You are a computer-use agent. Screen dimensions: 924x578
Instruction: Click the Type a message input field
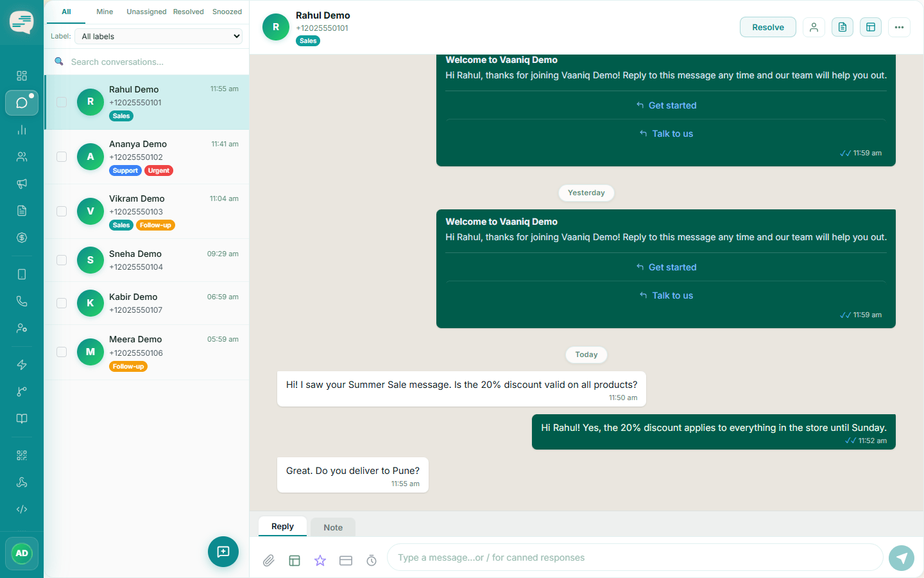click(635, 557)
